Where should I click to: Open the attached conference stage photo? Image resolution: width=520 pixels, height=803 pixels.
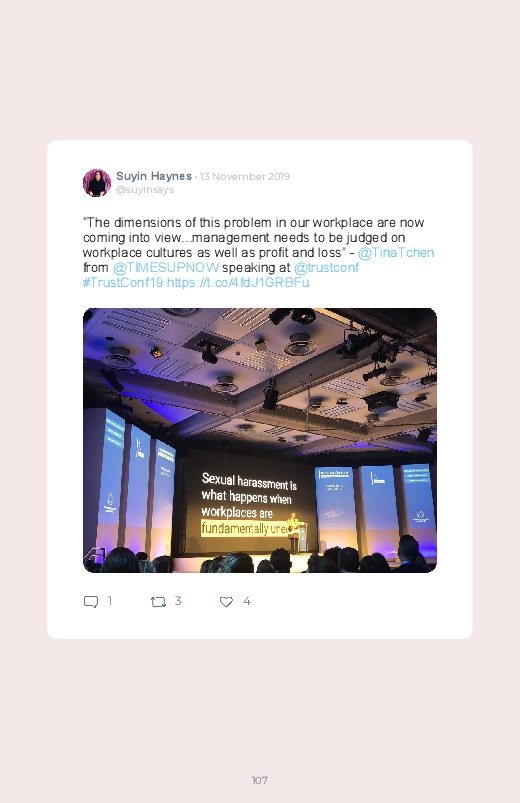tap(260, 440)
